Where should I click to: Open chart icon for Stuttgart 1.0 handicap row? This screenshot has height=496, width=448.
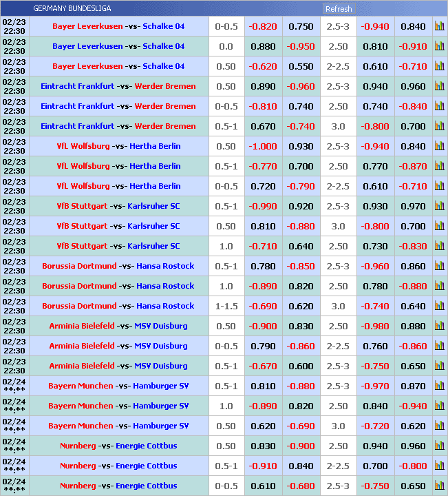pyautogui.click(x=439, y=247)
